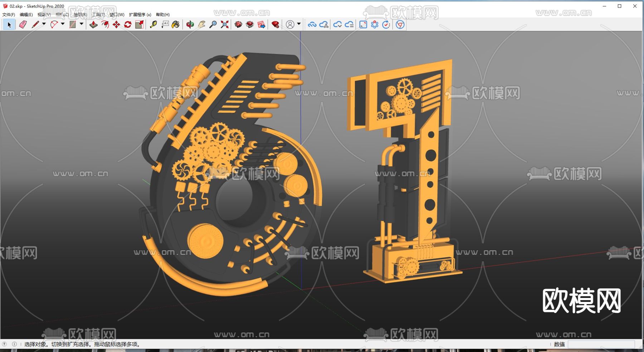Open the Extension Warehouse
The image size is (644, 352).
point(250,24)
